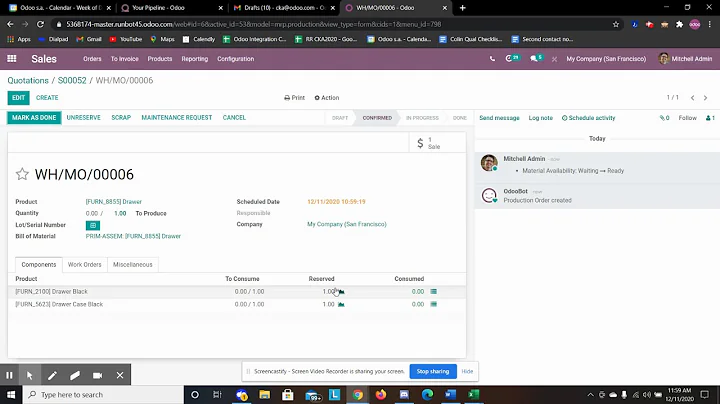
Task: Click the debug tools icon beside conversations
Action: [x=554, y=59]
